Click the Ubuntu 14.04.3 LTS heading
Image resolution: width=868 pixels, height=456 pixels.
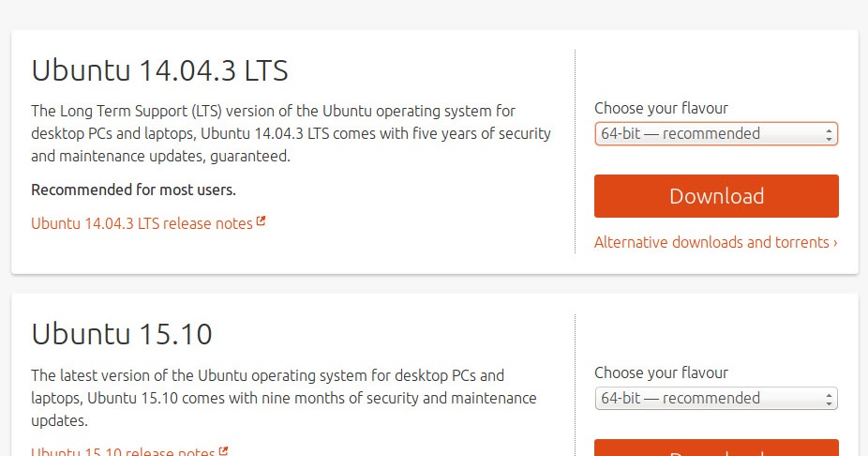coord(159,70)
